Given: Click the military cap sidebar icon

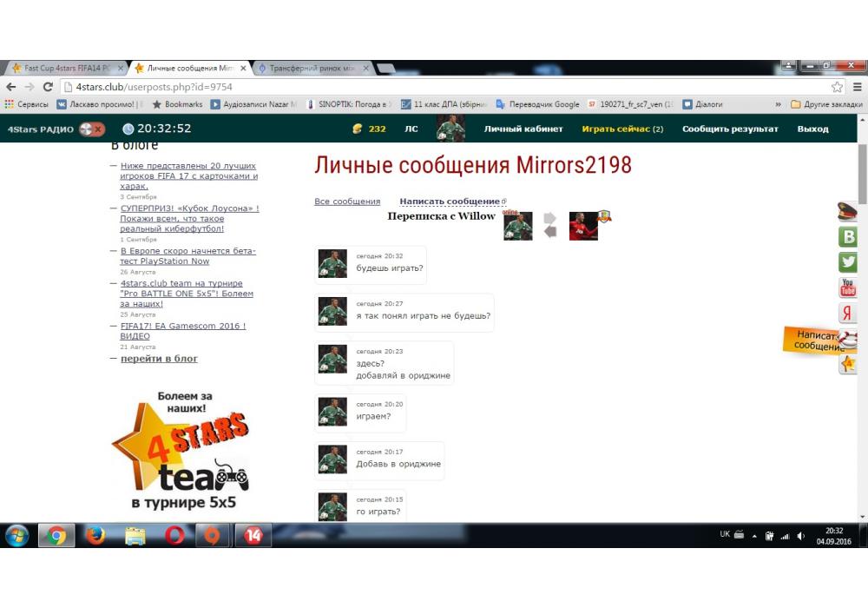Looking at the screenshot, I should pyautogui.click(x=848, y=211).
